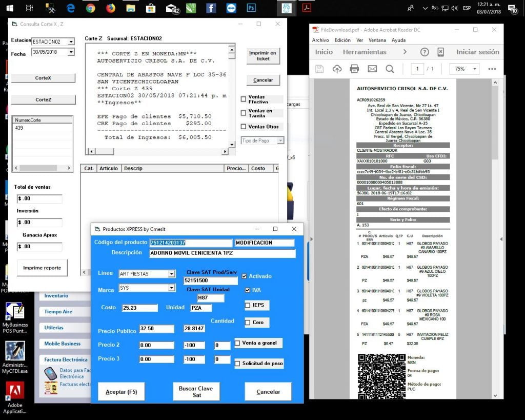This screenshot has width=525, height=420.
Task: Click the CorteZ button
Action: coord(43,100)
